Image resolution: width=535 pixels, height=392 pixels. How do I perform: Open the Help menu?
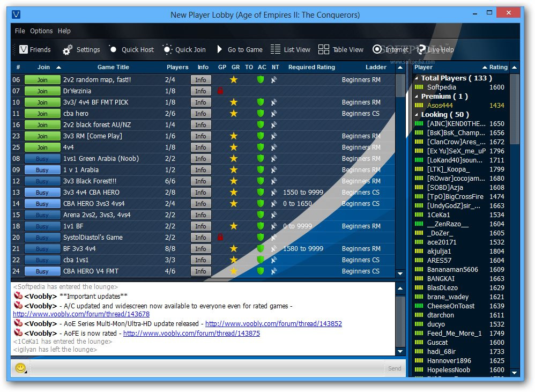[x=64, y=31]
